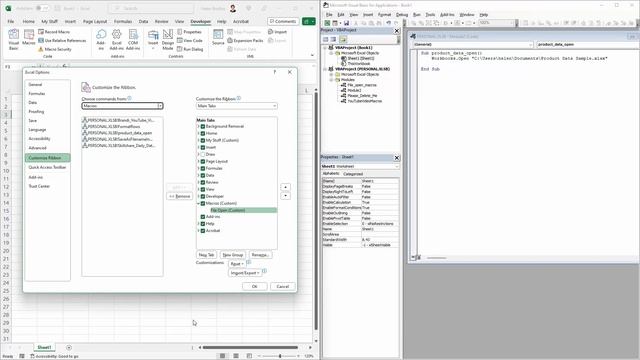Click View Code in the ribbon
The width and height of the screenshot is (640, 360).
[190, 40]
